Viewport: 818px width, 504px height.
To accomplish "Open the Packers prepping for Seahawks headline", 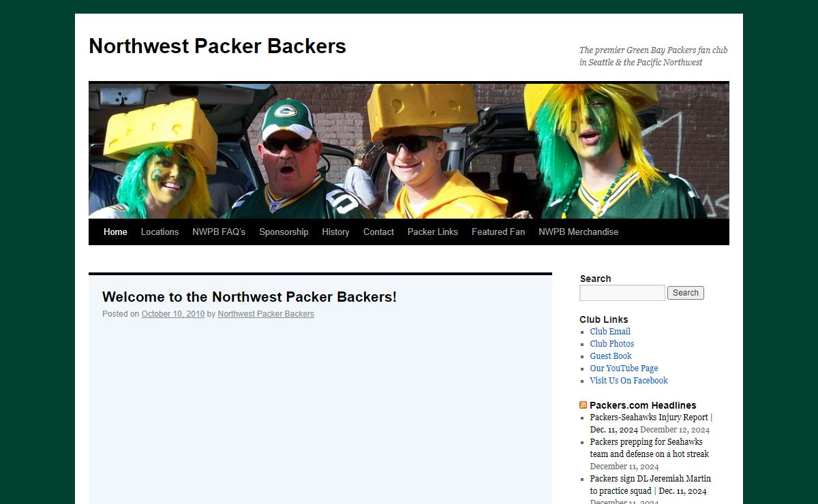I will 649,448.
